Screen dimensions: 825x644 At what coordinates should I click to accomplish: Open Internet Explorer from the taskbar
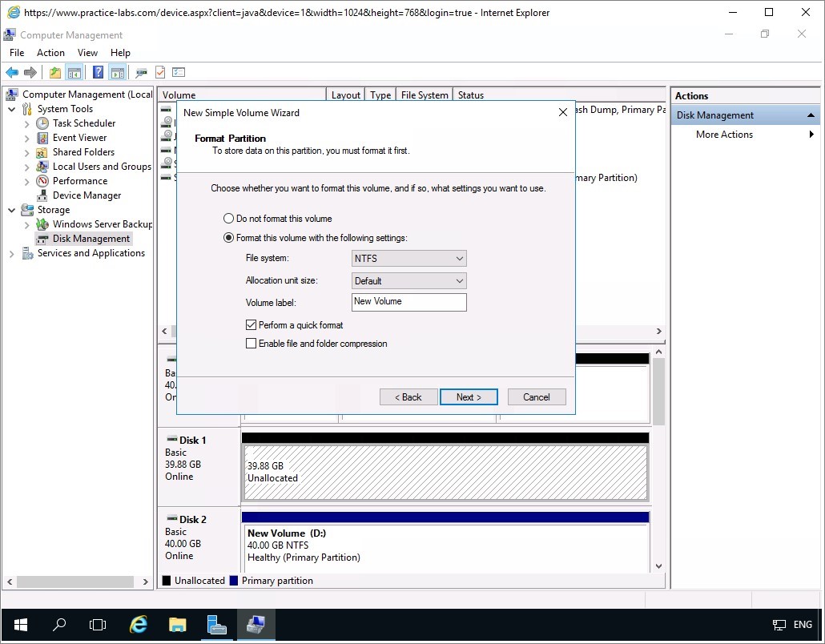click(139, 625)
